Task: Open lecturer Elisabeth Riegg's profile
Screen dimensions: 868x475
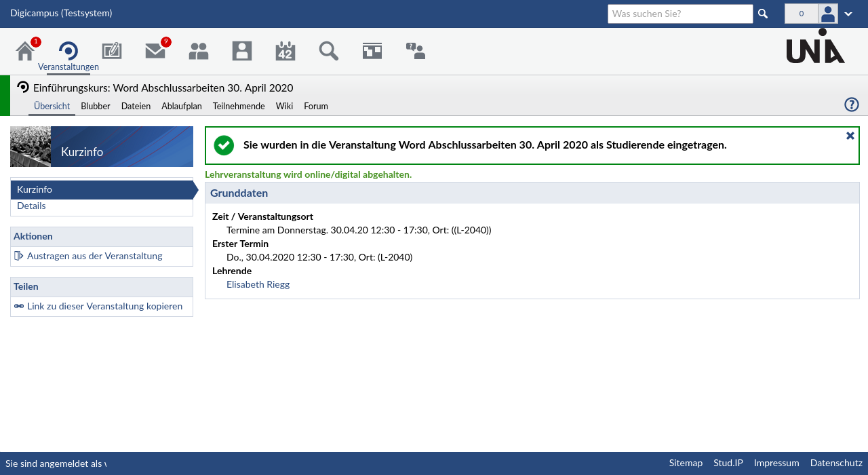Action: point(258,284)
